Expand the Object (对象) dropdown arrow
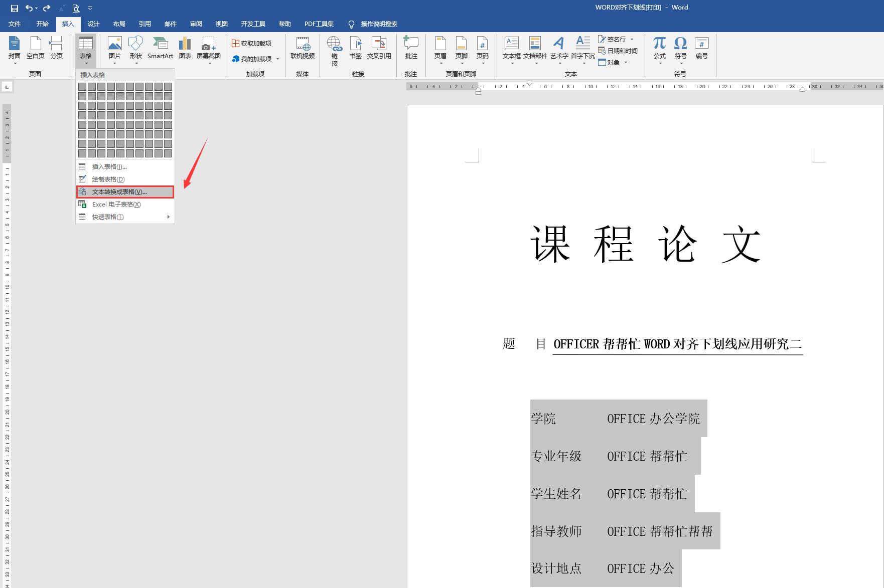Viewport: 884px width, 588px height. (x=626, y=63)
